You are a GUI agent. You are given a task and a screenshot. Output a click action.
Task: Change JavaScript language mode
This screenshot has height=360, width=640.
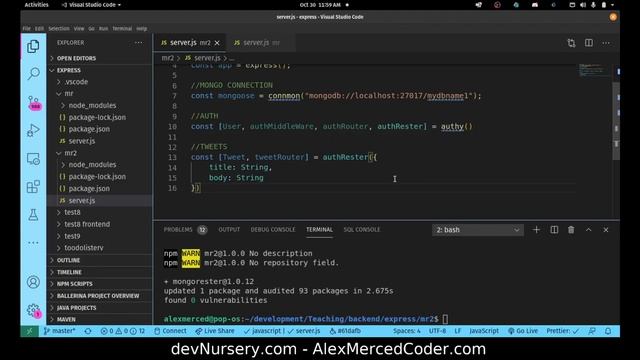coord(484,331)
